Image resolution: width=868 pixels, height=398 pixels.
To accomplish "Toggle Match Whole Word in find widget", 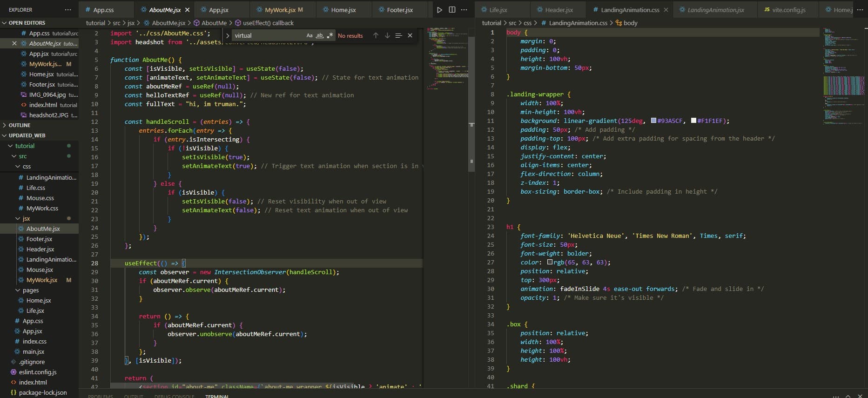I will pyautogui.click(x=320, y=35).
